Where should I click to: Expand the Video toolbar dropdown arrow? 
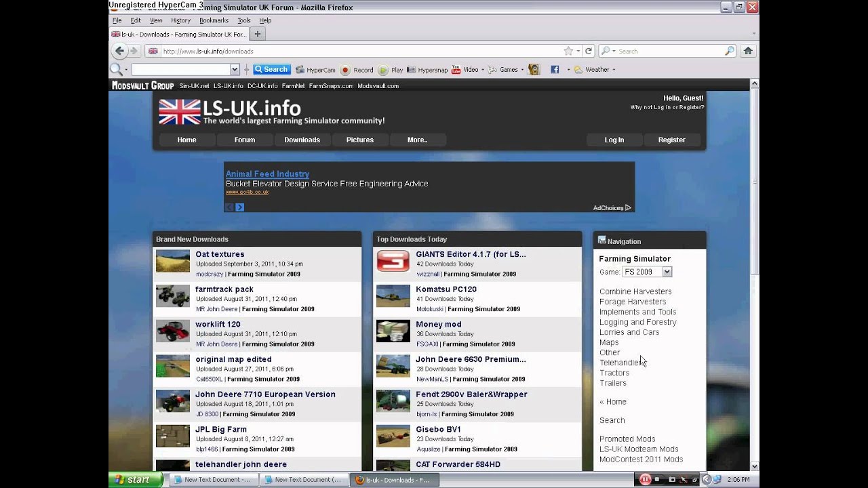pyautogui.click(x=484, y=69)
